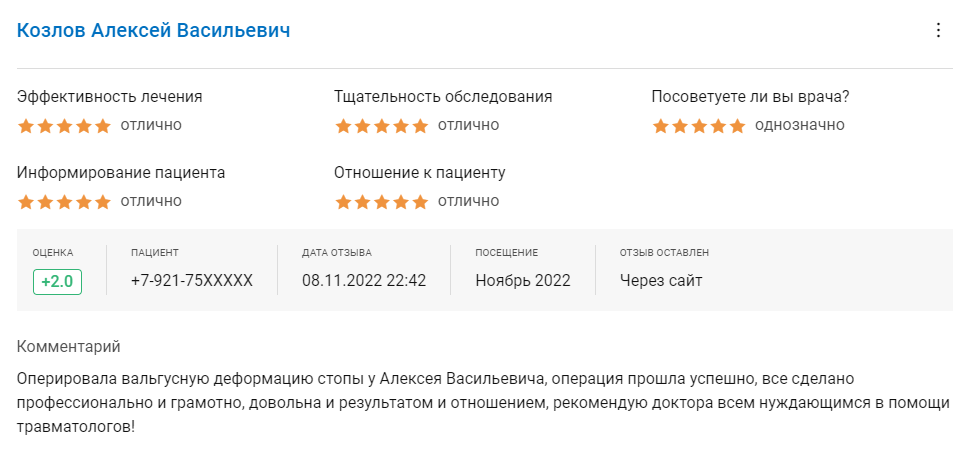The image size is (977, 456).
Task: Click отлично label beside Отношение к пациенту stars
Action: [469, 201]
